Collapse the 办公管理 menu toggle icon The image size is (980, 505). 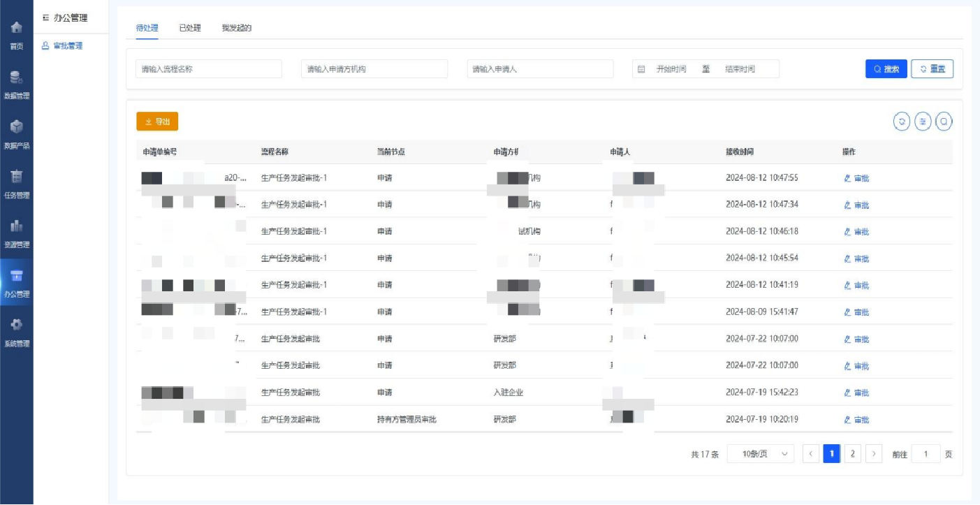point(46,18)
